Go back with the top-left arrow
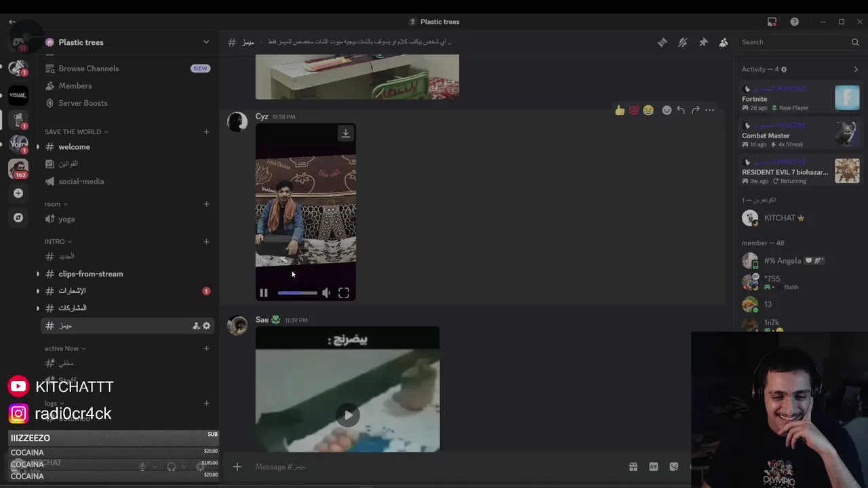868x488 pixels. [x=12, y=22]
